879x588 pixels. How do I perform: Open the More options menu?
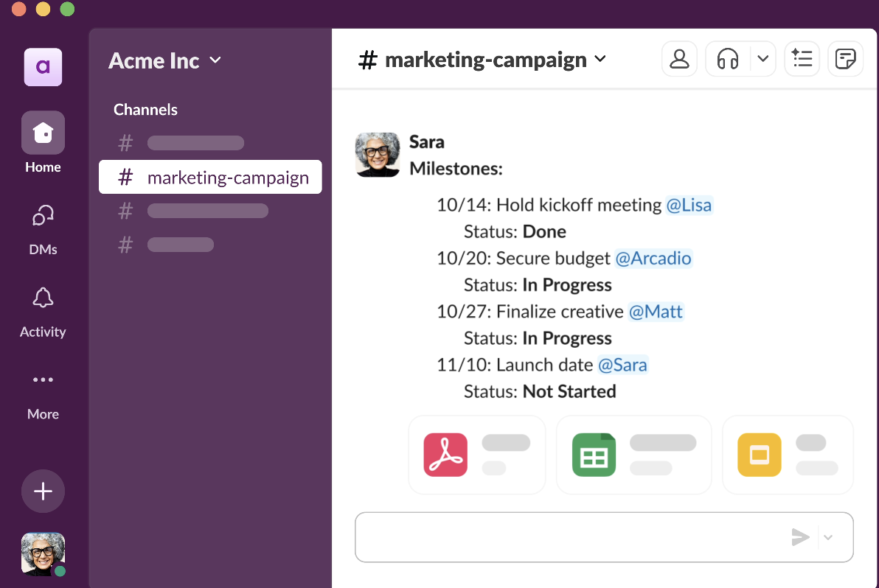[x=43, y=381]
